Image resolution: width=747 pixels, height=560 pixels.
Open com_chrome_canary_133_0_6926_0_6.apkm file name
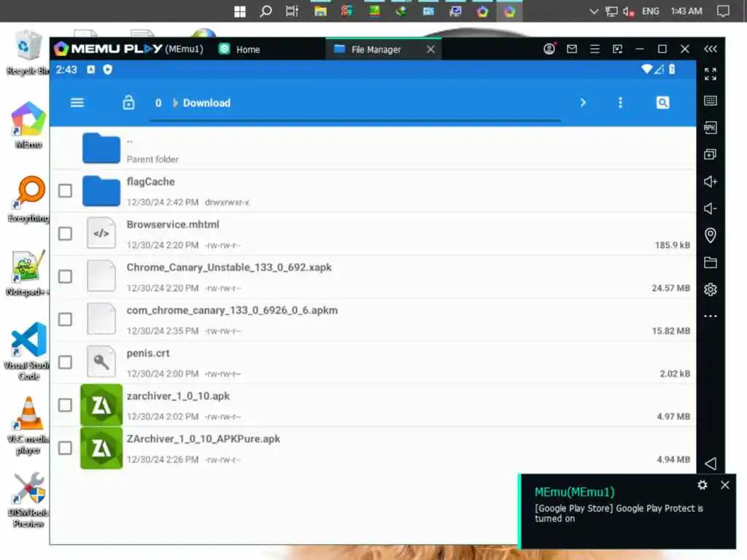tap(232, 311)
